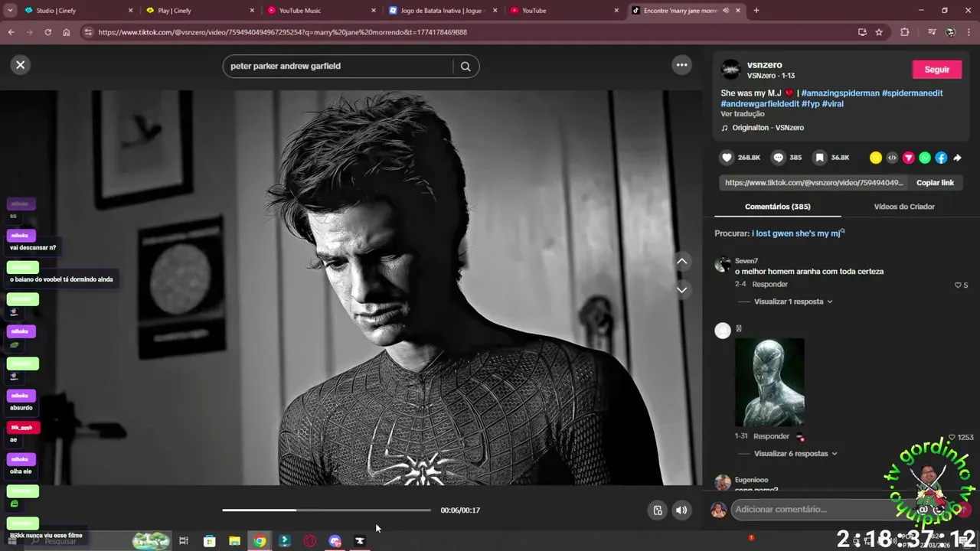Click the vsnzero profile avatar
The image size is (980, 551).
click(731, 70)
